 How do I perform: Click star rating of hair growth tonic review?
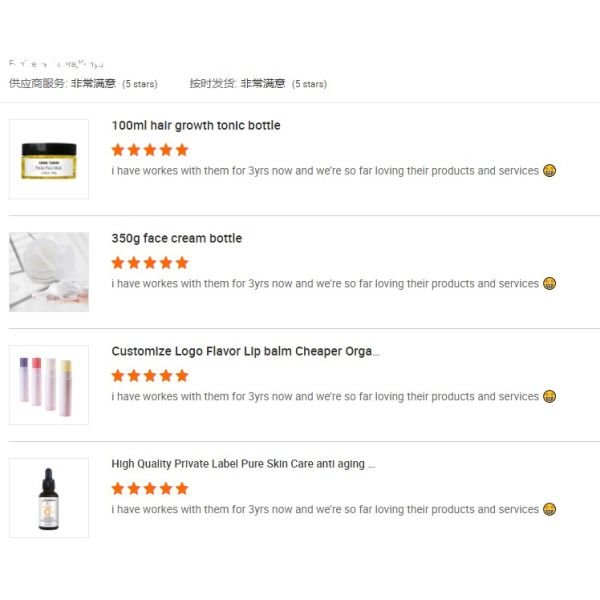click(x=150, y=150)
